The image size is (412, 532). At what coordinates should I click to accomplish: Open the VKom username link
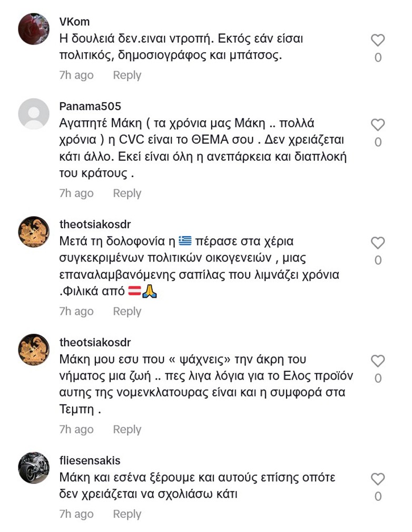tap(74, 22)
